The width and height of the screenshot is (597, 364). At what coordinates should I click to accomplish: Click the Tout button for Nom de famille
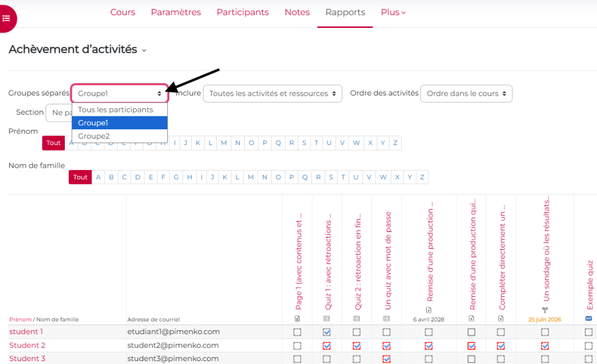tap(80, 177)
